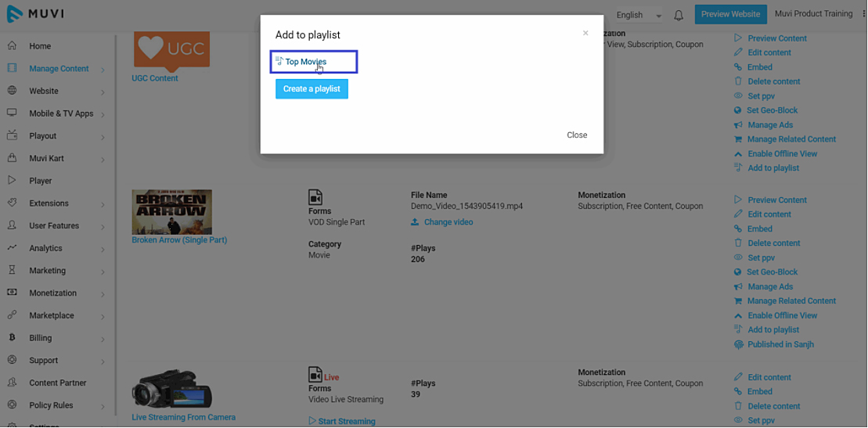
Task: Open Marketplace in the sidebar
Action: point(52,315)
